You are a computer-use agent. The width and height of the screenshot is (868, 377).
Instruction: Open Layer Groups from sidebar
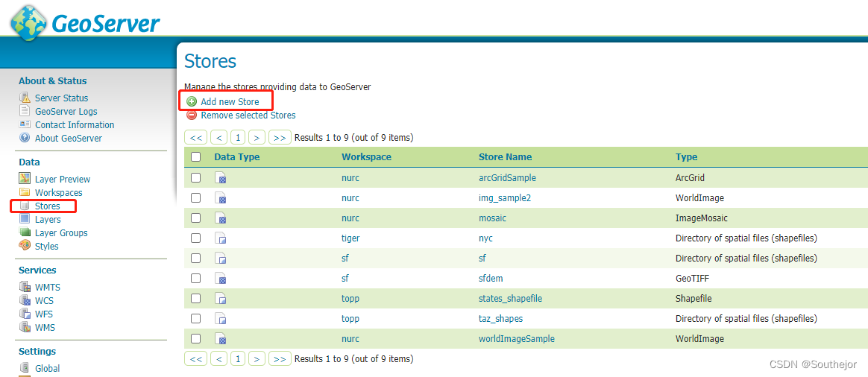[x=61, y=232]
